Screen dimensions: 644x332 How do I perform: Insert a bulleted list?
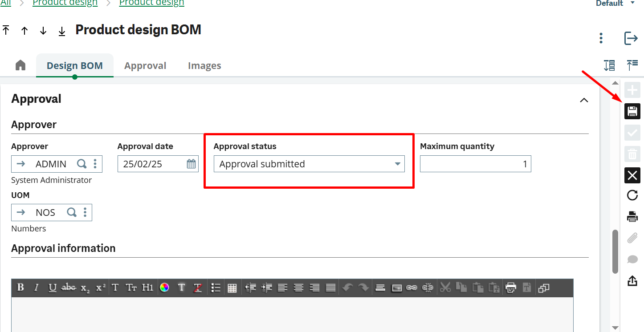216,288
